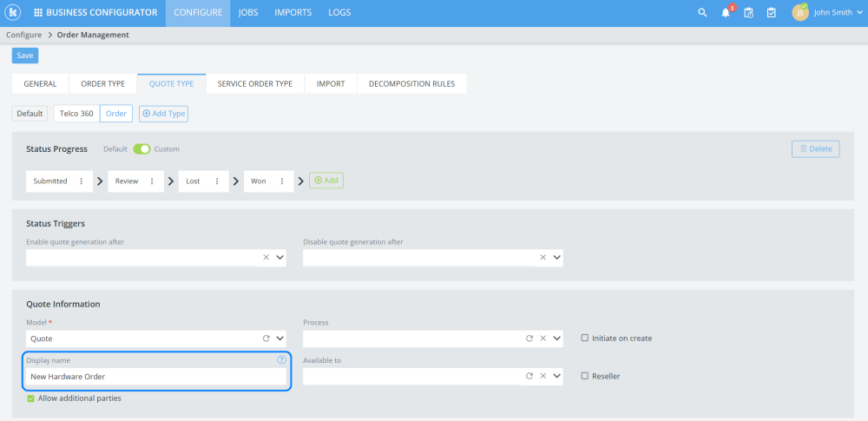Click the JS user avatar
Screen dimensions: 868x421
click(800, 13)
